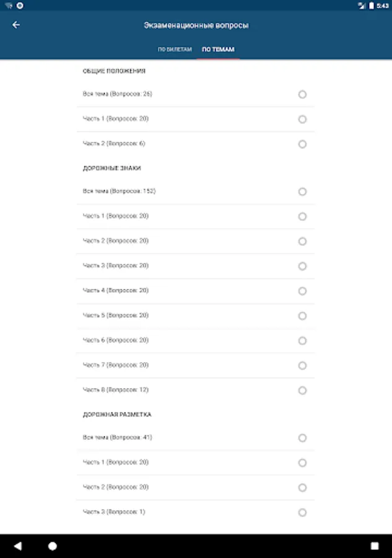Viewport: 392px width, 558px height.
Task: Tap the ДОРОЖНАЯ РАЗМЕТКА section header
Action: (x=117, y=414)
